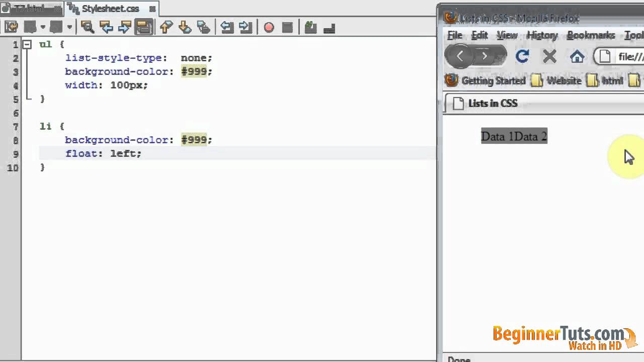
Task: Open Getting Started bookmark
Action: click(x=486, y=80)
